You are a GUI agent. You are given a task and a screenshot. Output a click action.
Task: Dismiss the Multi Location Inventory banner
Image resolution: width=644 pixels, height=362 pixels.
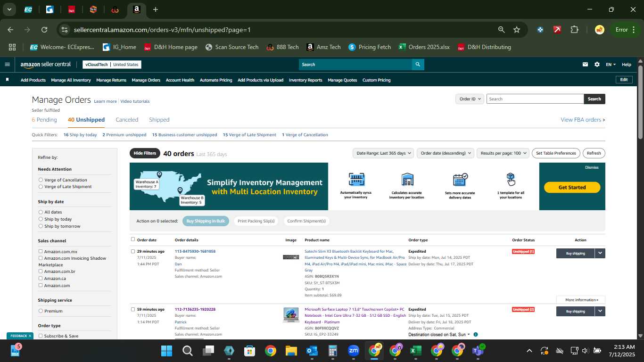coord(592,167)
